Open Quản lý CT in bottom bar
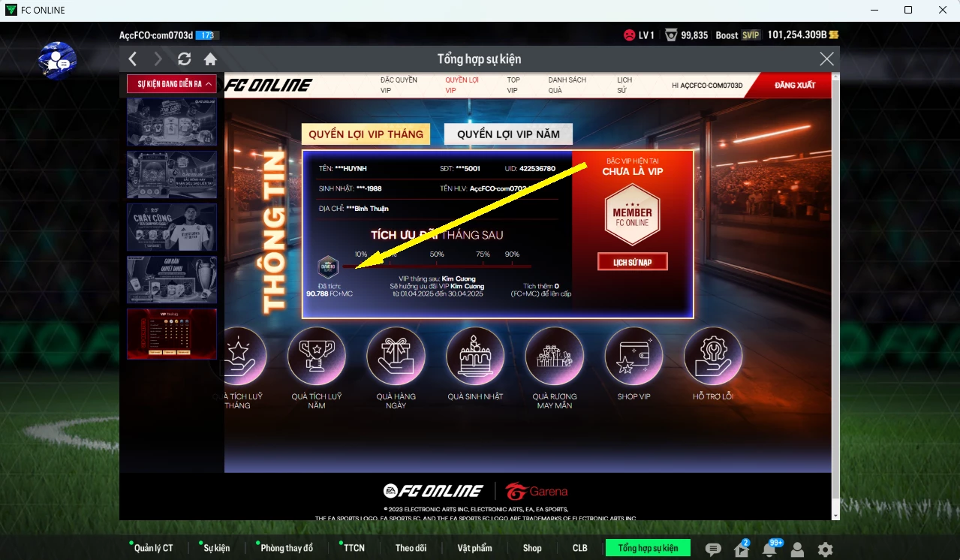Image resolution: width=960 pixels, height=560 pixels. (154, 548)
